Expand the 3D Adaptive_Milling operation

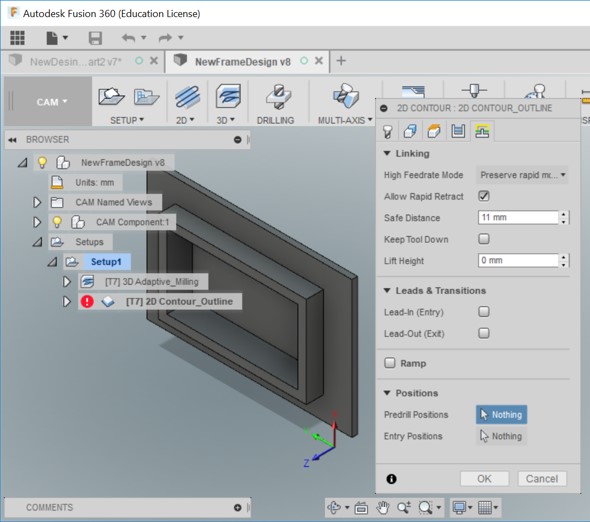click(67, 282)
